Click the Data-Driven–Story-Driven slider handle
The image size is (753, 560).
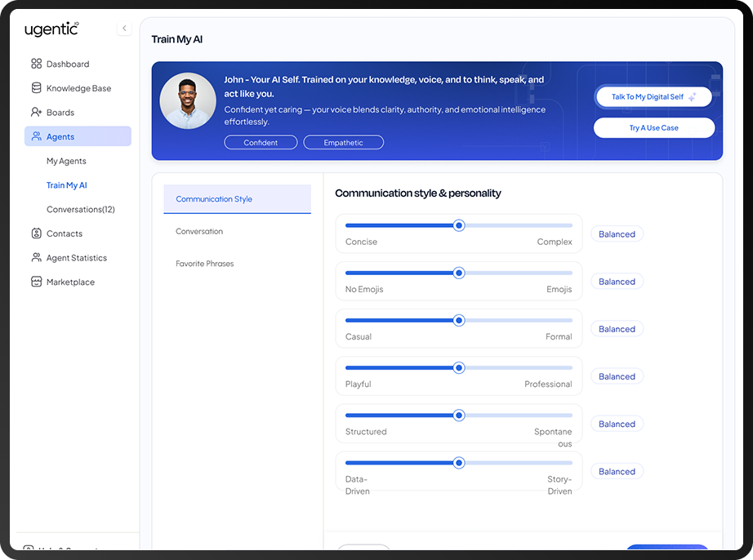pyautogui.click(x=459, y=463)
